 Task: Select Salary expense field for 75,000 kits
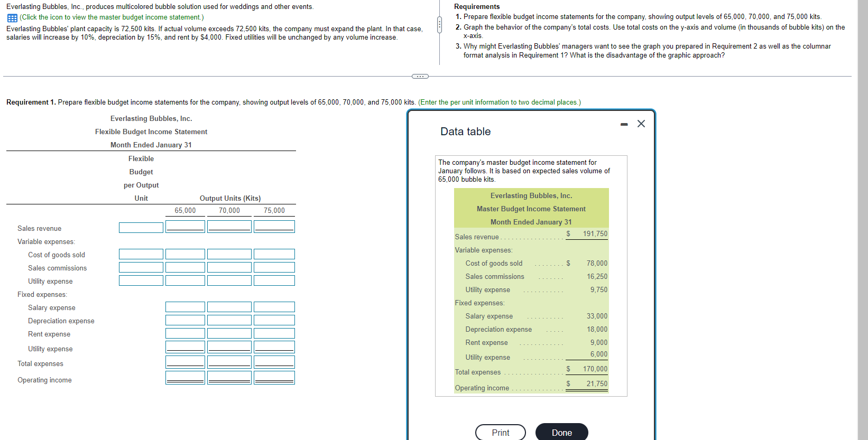pyautogui.click(x=274, y=307)
